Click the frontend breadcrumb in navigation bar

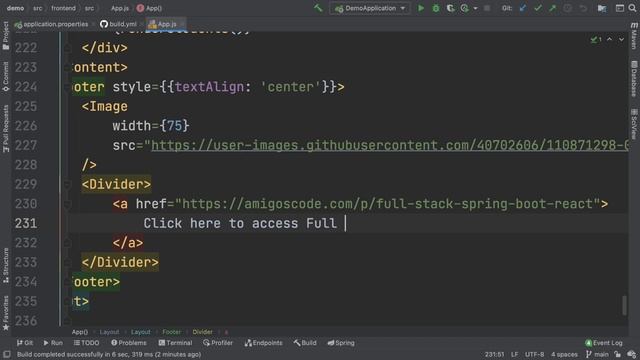(x=63, y=8)
